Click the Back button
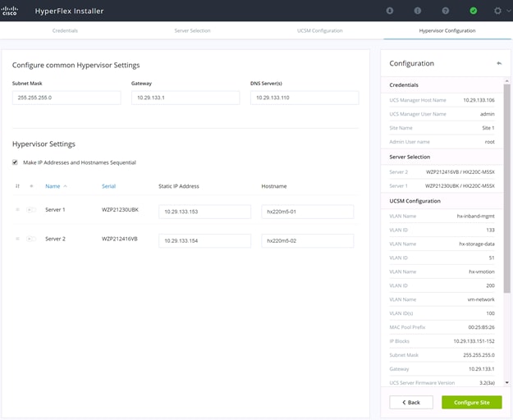The image size is (513, 420). click(x=411, y=402)
